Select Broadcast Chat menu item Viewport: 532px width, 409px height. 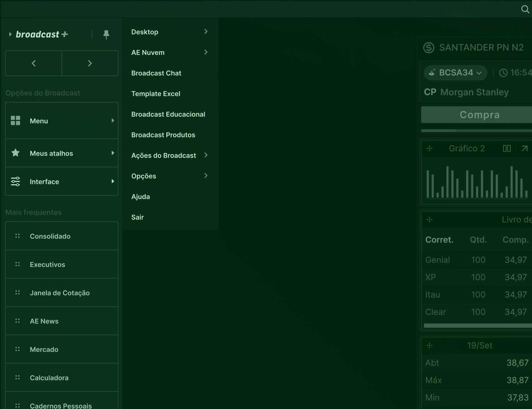point(156,73)
